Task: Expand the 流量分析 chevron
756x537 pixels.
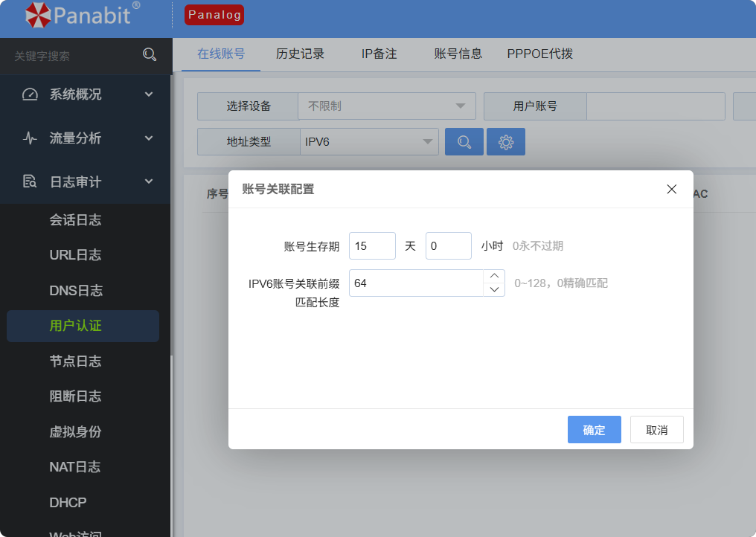Action: pos(149,138)
